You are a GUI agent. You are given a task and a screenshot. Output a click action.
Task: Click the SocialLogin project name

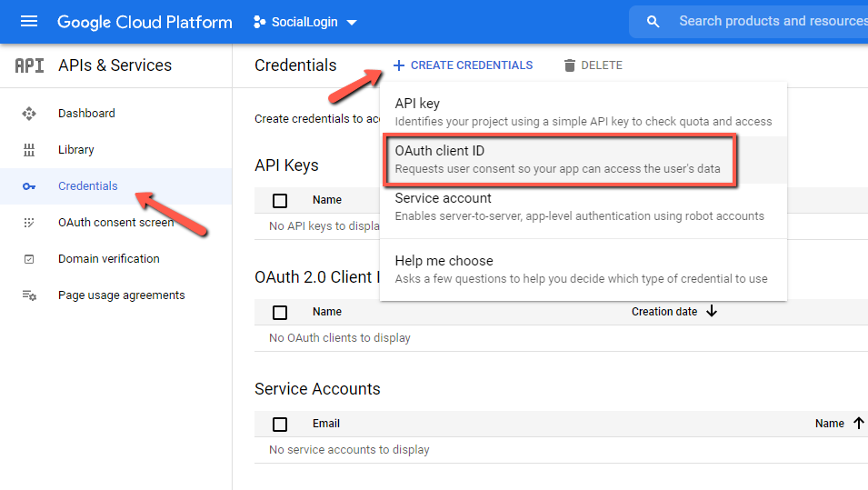(x=304, y=22)
